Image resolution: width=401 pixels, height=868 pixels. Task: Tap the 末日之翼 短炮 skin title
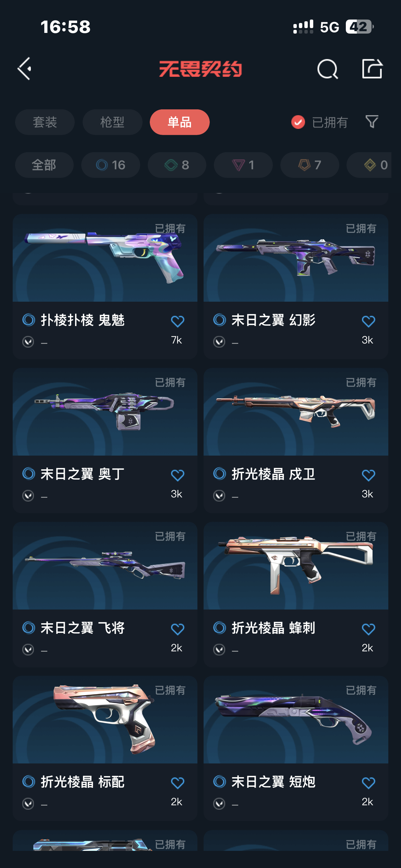[273, 782]
